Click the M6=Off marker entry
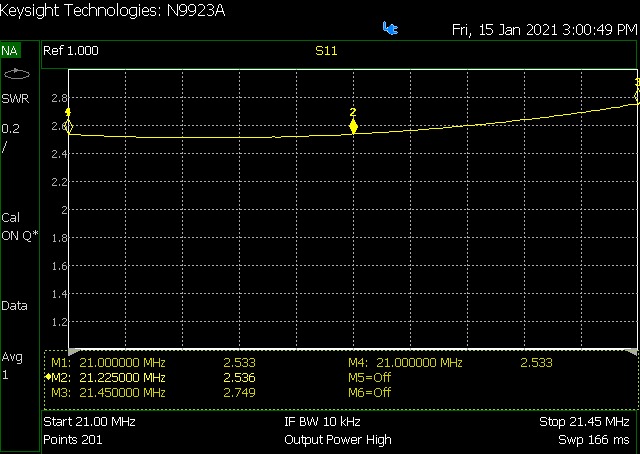This screenshot has width=640, height=454. (x=369, y=392)
